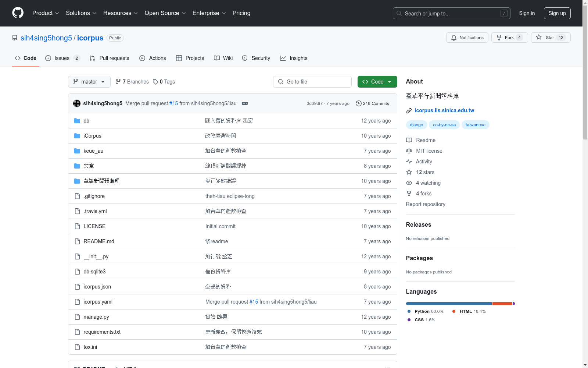This screenshot has width=588, height=368.
Task: Click the Python segment of language bar
Action: [449, 304]
